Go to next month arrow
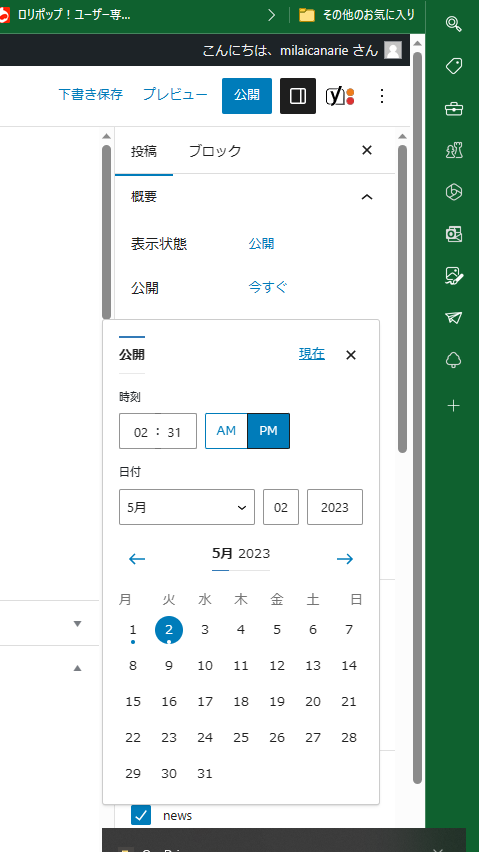 click(x=345, y=559)
